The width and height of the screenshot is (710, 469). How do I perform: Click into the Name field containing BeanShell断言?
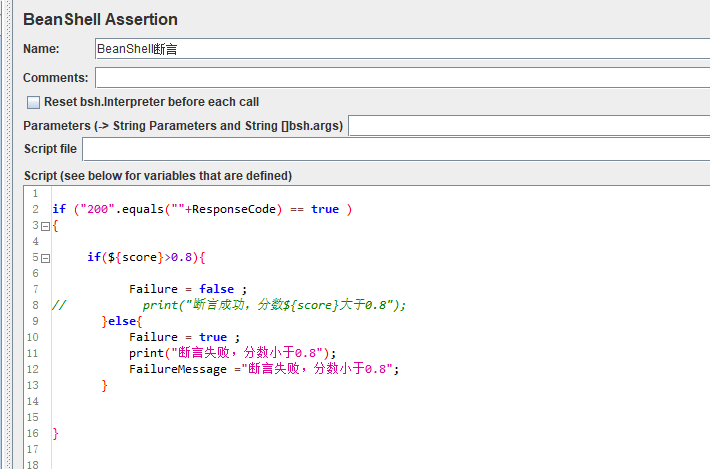(x=400, y=48)
